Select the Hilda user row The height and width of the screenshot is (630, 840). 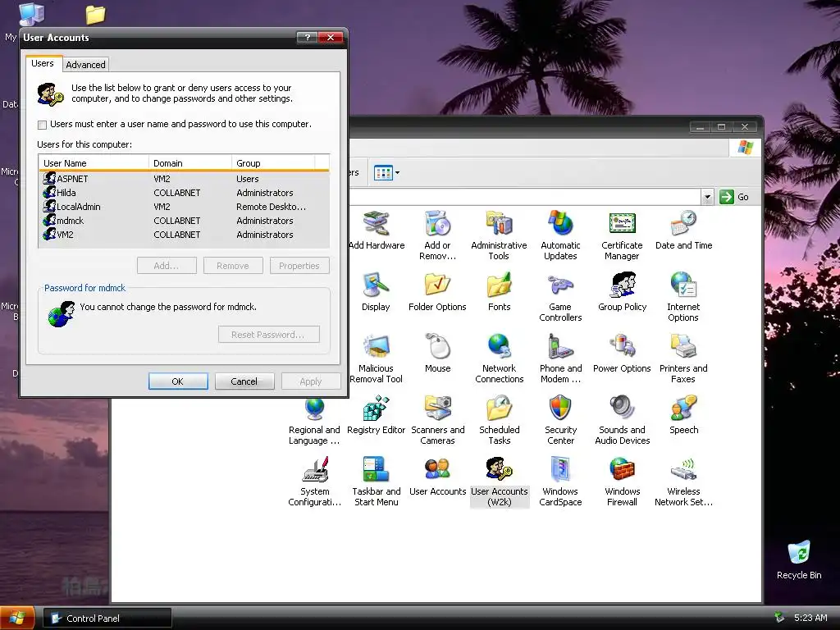tap(184, 193)
